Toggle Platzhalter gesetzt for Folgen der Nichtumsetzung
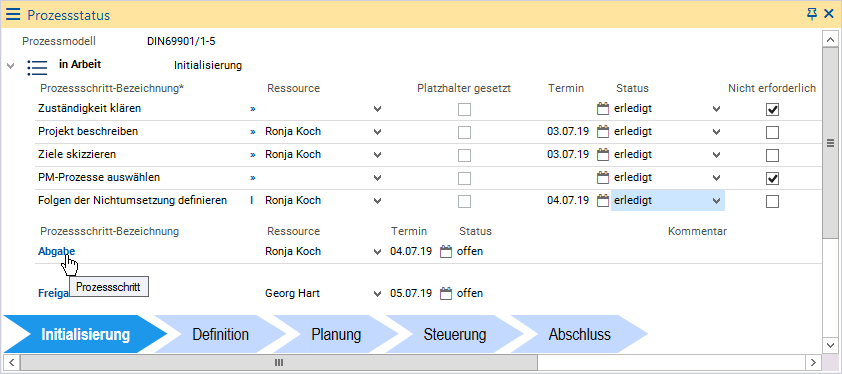This screenshot has width=842, height=374. [x=464, y=202]
